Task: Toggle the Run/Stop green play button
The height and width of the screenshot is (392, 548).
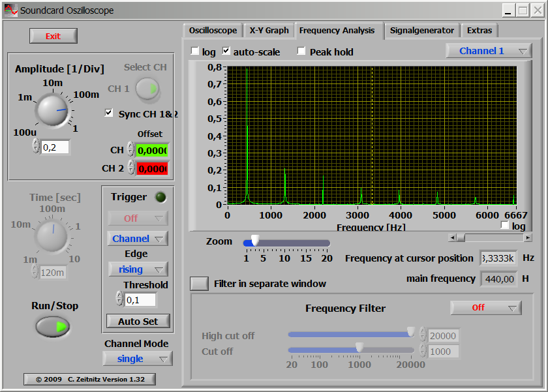Action: click(53, 327)
